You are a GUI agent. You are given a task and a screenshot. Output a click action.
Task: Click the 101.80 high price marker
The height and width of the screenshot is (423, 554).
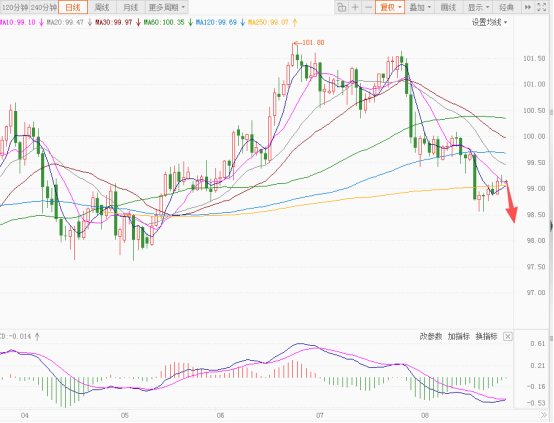(310, 42)
